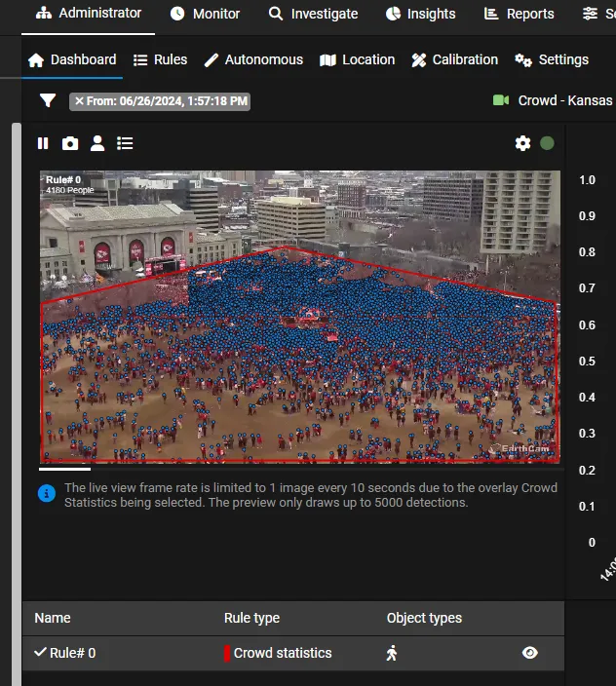The width and height of the screenshot is (616, 686).
Task: Click the person icon above video
Action: [97, 143]
